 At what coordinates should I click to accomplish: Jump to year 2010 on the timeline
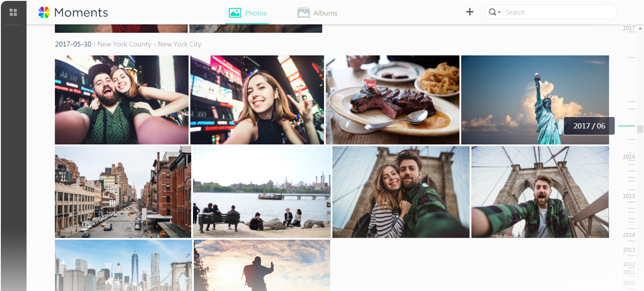pyautogui.click(x=629, y=282)
